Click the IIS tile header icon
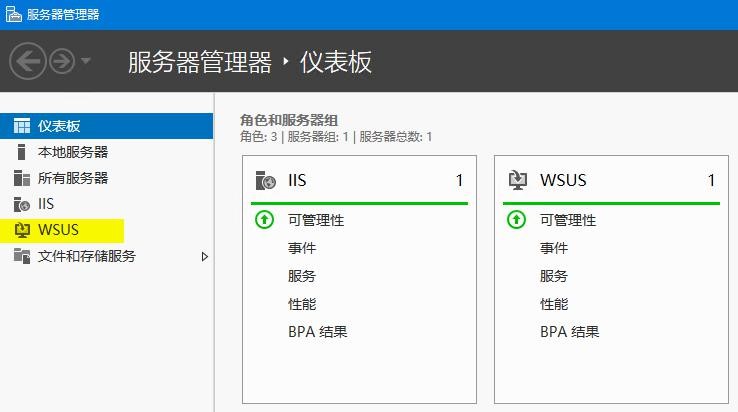The width and height of the screenshot is (738, 412). 266,181
